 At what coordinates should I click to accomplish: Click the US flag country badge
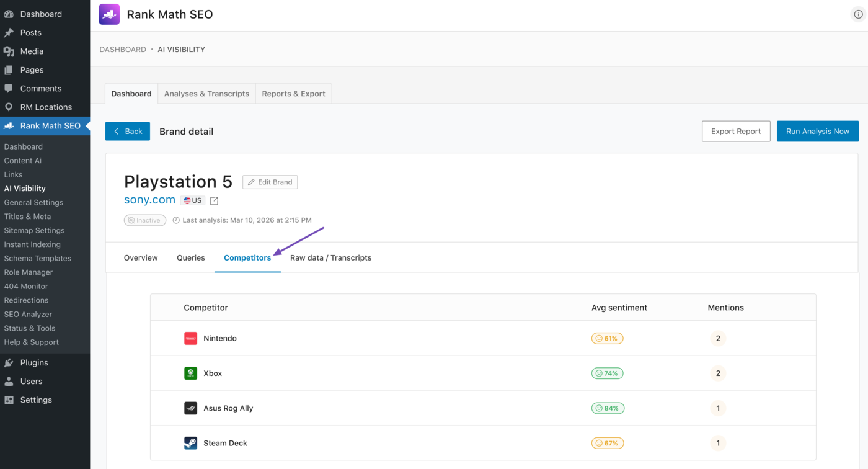pyautogui.click(x=193, y=200)
